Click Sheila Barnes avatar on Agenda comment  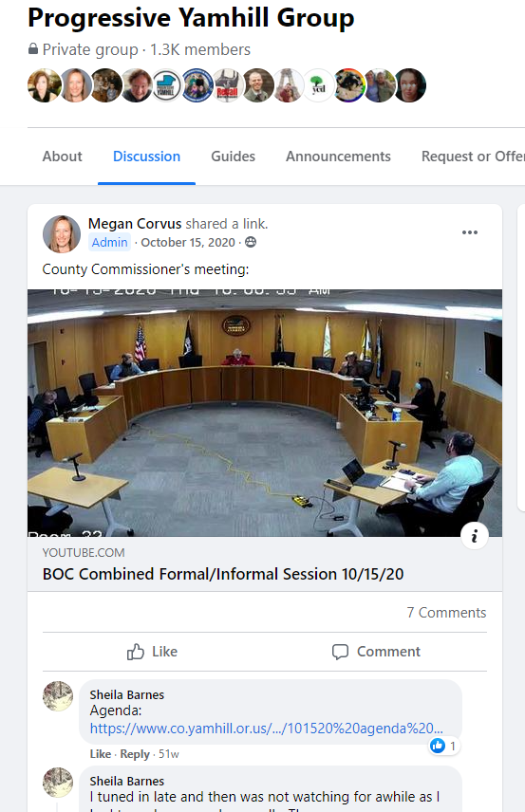[x=58, y=696]
